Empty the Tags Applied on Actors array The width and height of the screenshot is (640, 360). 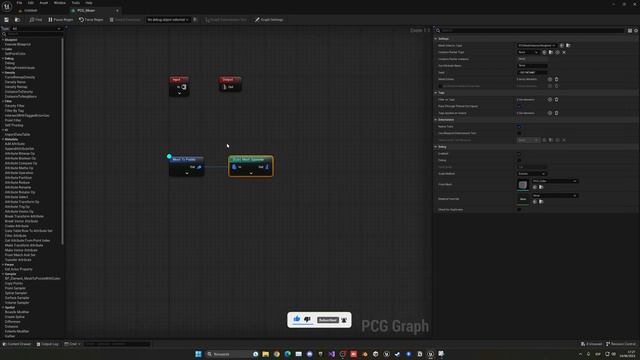[x=556, y=113]
